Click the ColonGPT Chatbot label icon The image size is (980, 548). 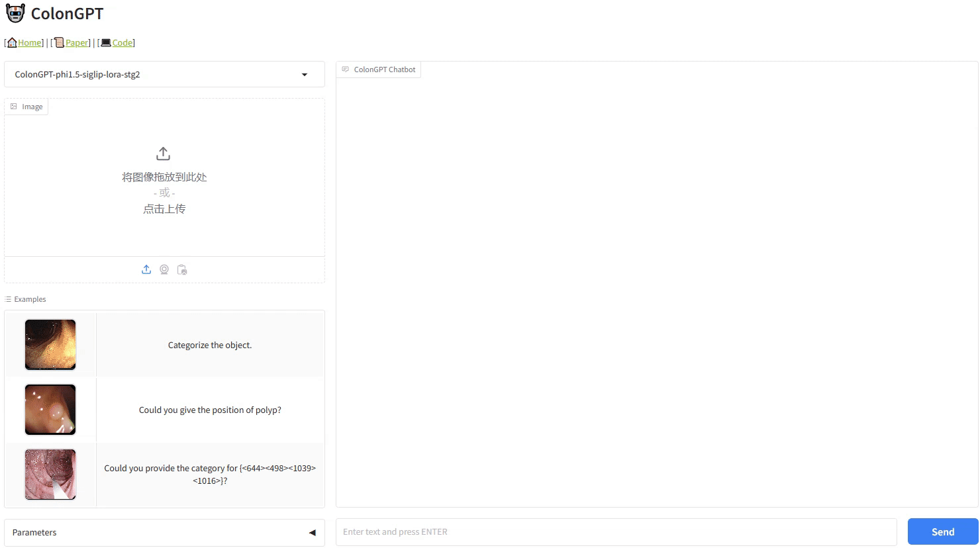click(x=346, y=69)
